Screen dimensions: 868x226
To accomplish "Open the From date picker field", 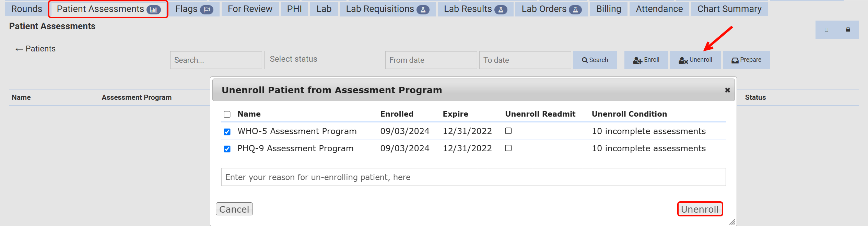I will pyautogui.click(x=431, y=60).
